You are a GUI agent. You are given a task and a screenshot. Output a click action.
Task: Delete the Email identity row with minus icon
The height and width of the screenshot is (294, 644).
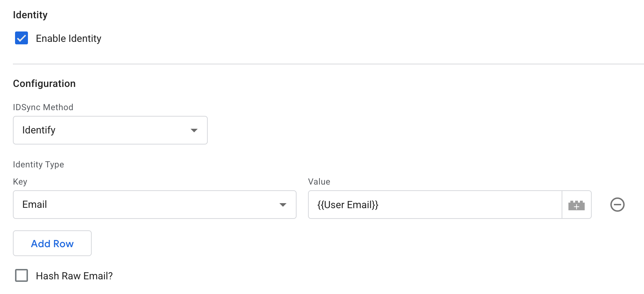[617, 205]
